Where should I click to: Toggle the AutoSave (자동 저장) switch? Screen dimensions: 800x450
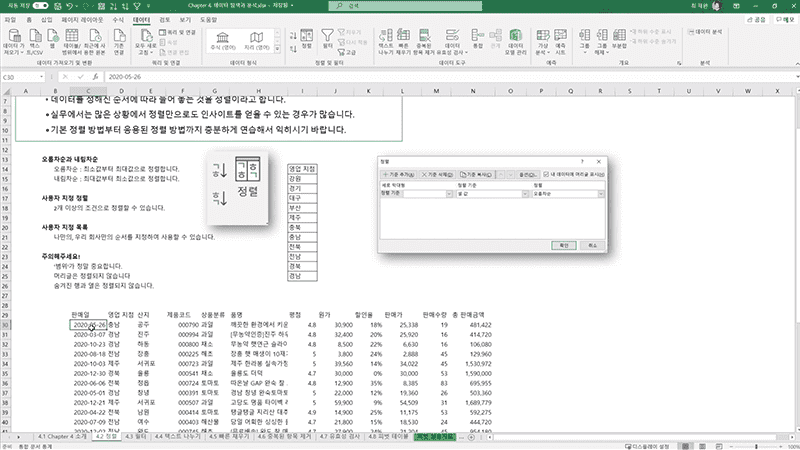40,6
